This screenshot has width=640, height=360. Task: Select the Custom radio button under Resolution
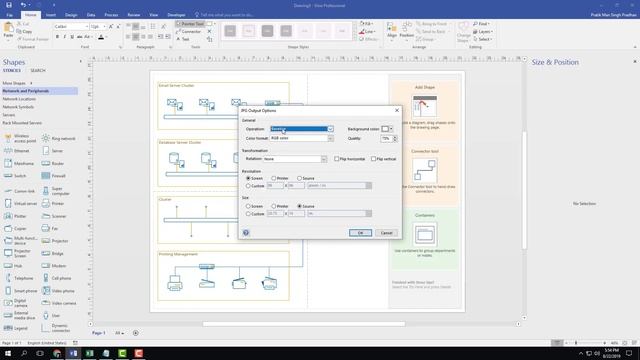click(248, 186)
